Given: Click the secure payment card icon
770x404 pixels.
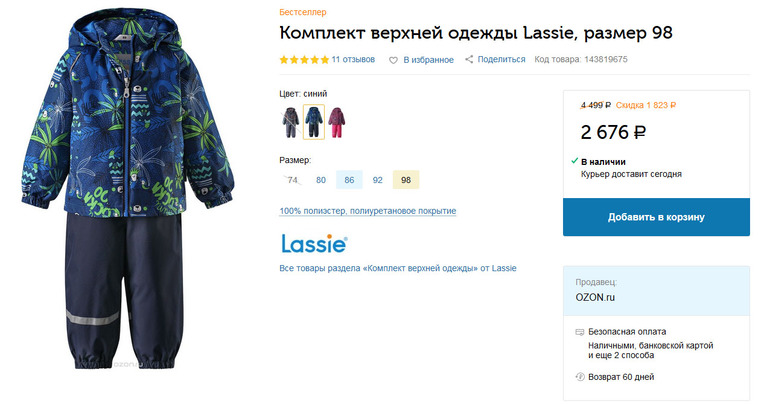Looking at the screenshot, I should 580,332.
